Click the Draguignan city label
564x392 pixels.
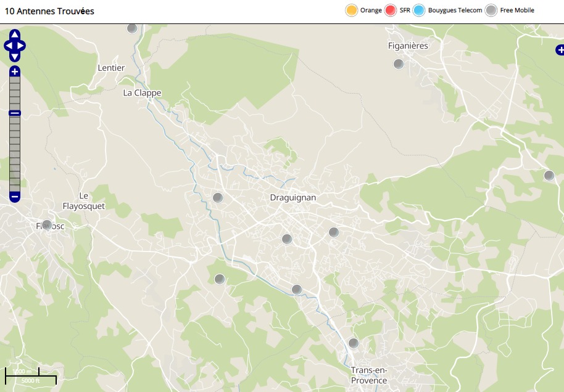click(x=292, y=198)
